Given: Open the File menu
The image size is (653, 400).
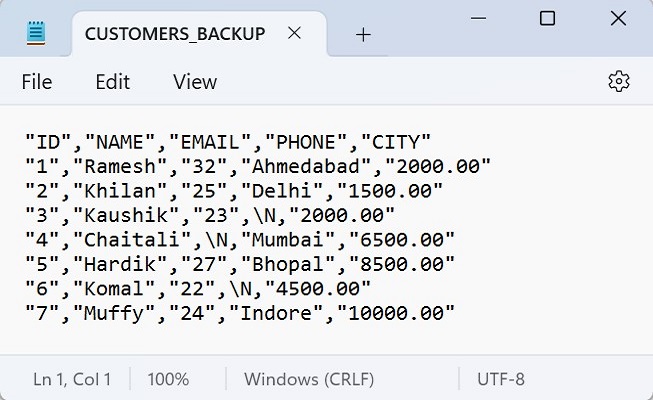Looking at the screenshot, I should coord(37,82).
